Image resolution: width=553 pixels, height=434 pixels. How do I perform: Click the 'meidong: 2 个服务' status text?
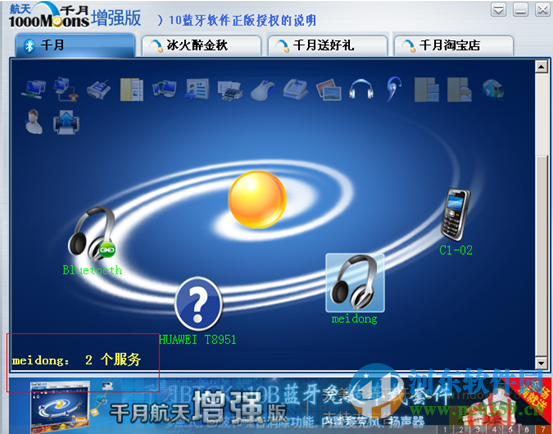[77, 360]
